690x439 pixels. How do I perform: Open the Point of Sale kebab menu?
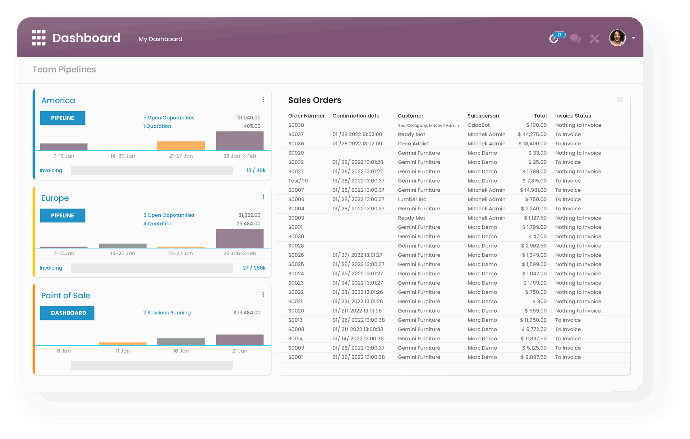click(x=263, y=295)
